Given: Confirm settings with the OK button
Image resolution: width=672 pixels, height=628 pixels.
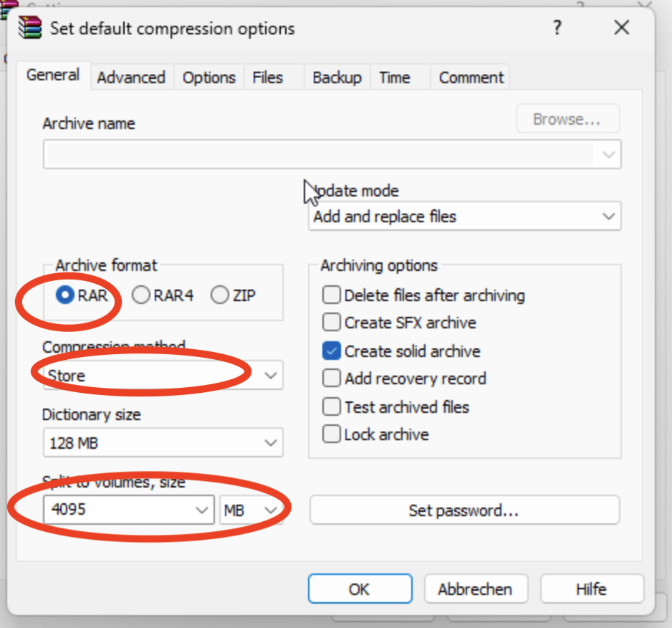Looking at the screenshot, I should click(x=360, y=589).
